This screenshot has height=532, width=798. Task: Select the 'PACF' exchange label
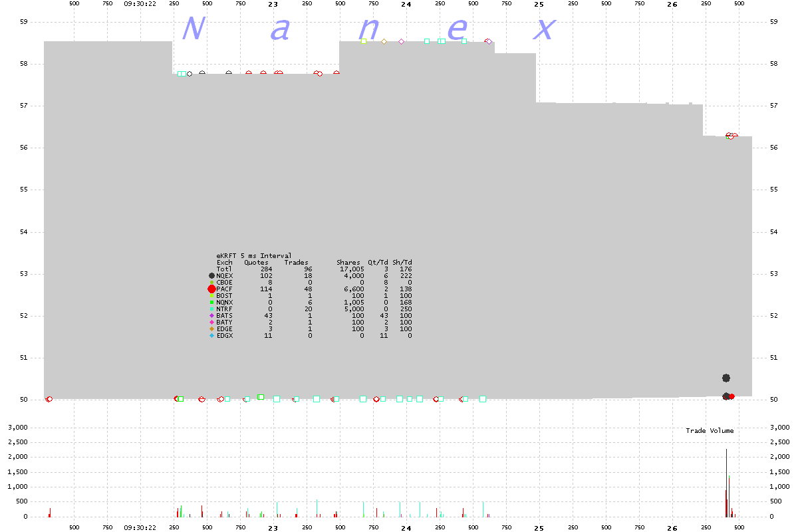225,289
